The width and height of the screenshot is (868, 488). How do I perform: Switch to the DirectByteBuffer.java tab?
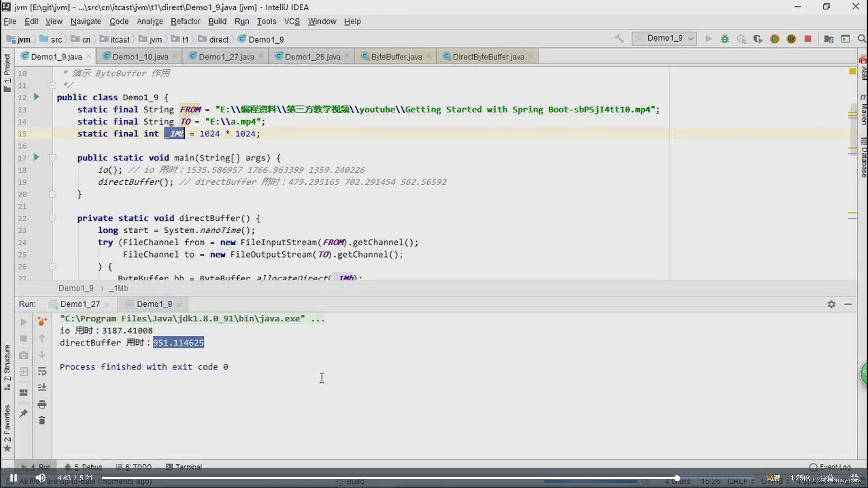tap(488, 56)
